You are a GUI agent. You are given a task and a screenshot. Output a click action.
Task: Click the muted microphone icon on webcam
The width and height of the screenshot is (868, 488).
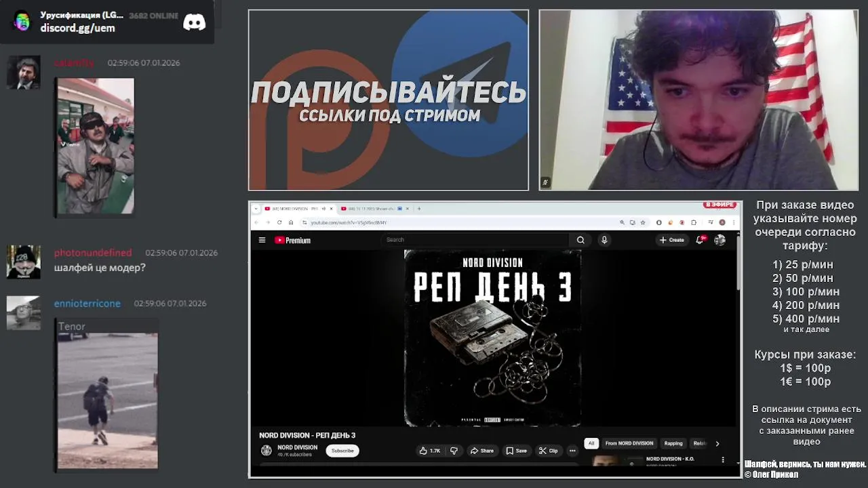(x=545, y=182)
